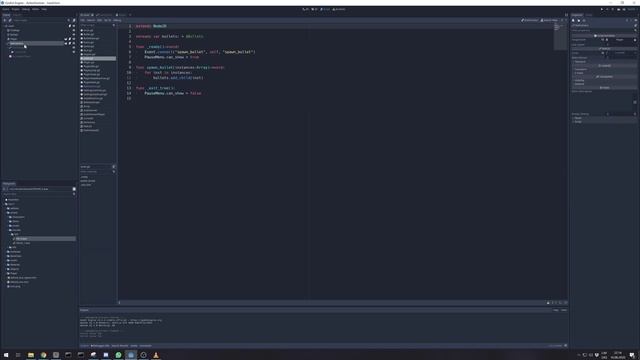Open the Search Results bottom panel tab
Screen dimensions: 640x360
(x=120, y=346)
